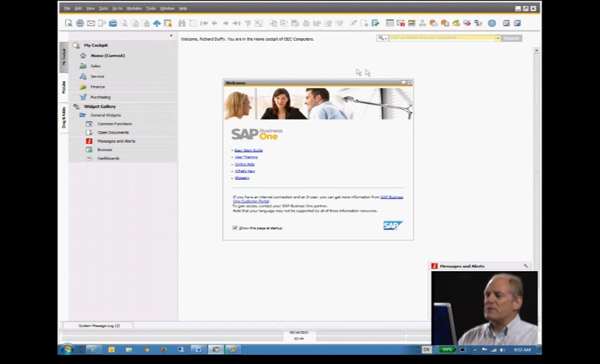Open the Edit menu
Viewport: 600px width, 364px height.
tap(78, 8)
